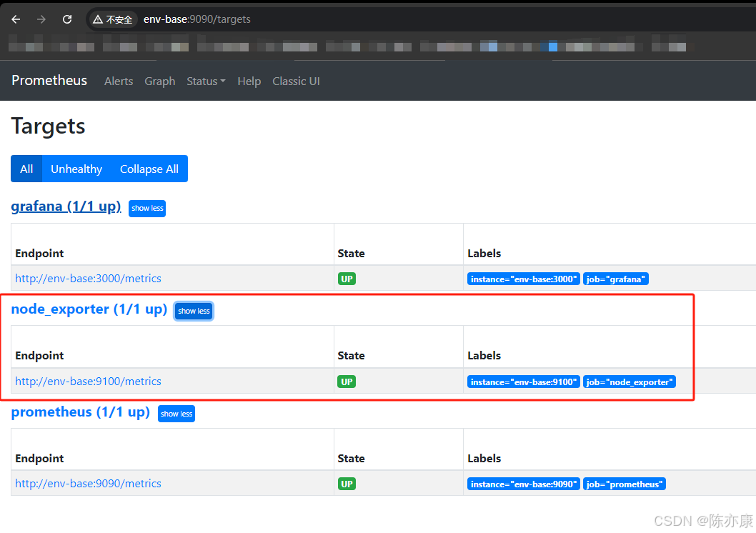The height and width of the screenshot is (533, 756).
Task: Open http://env-base:3000/metrics endpoint link
Action: [88, 278]
